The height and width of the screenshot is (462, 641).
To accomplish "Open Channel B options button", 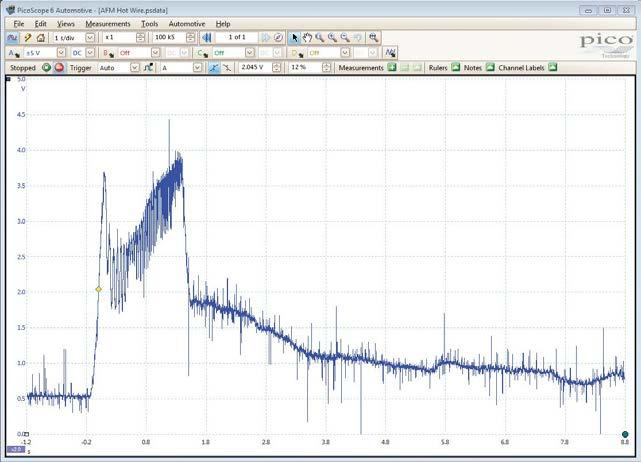I will 108,53.
